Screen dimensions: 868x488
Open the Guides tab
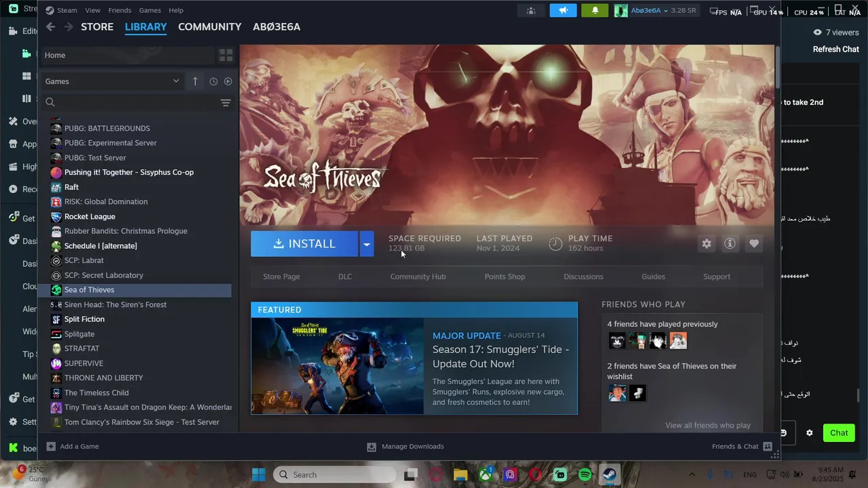click(653, 277)
